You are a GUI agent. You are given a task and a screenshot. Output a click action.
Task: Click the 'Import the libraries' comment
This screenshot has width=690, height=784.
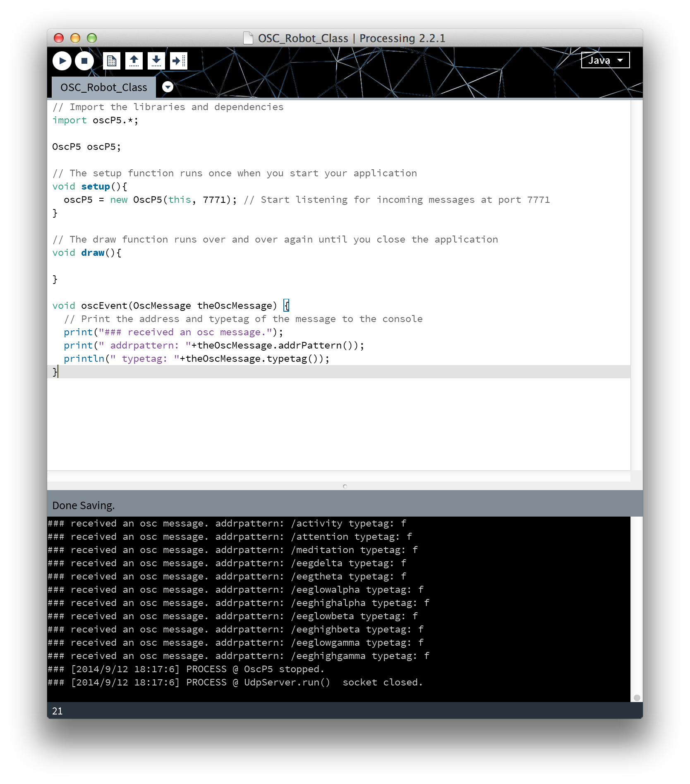coord(168,107)
